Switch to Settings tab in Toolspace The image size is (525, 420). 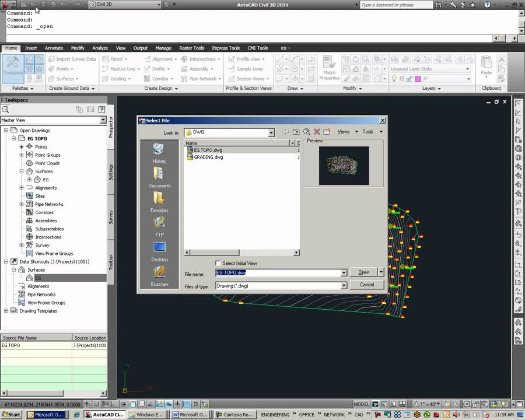point(111,172)
